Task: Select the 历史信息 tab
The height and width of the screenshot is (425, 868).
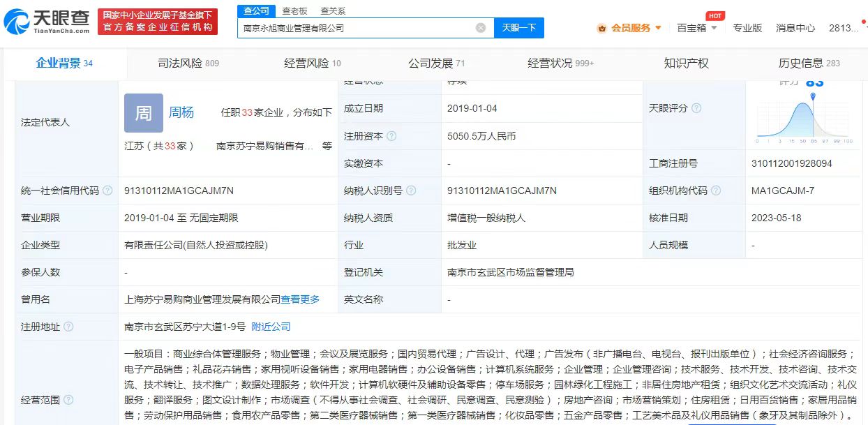Action: coord(809,64)
